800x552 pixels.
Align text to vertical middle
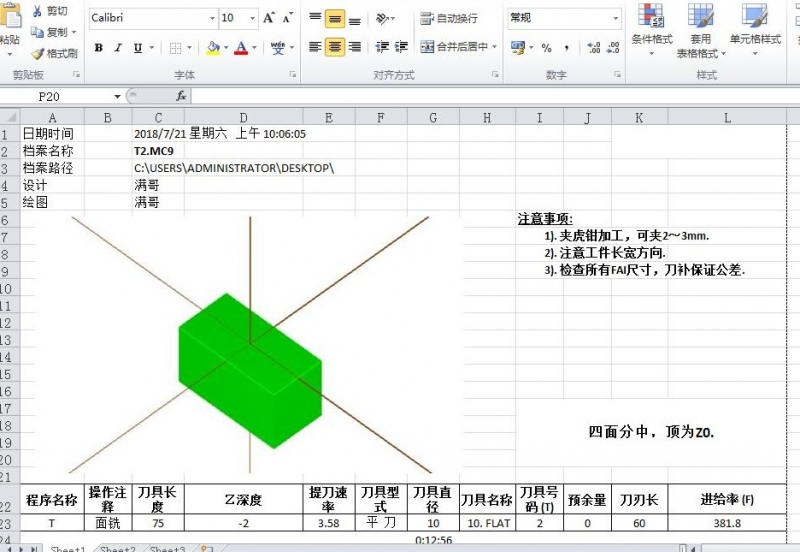(x=335, y=18)
